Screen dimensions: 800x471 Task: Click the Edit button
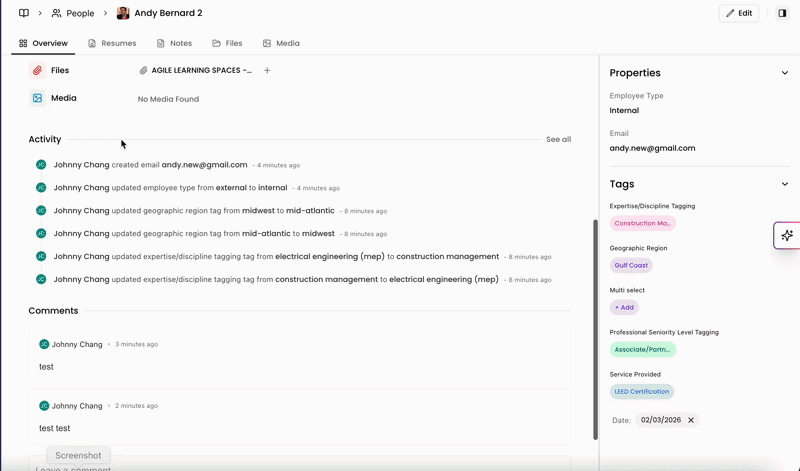(x=739, y=13)
